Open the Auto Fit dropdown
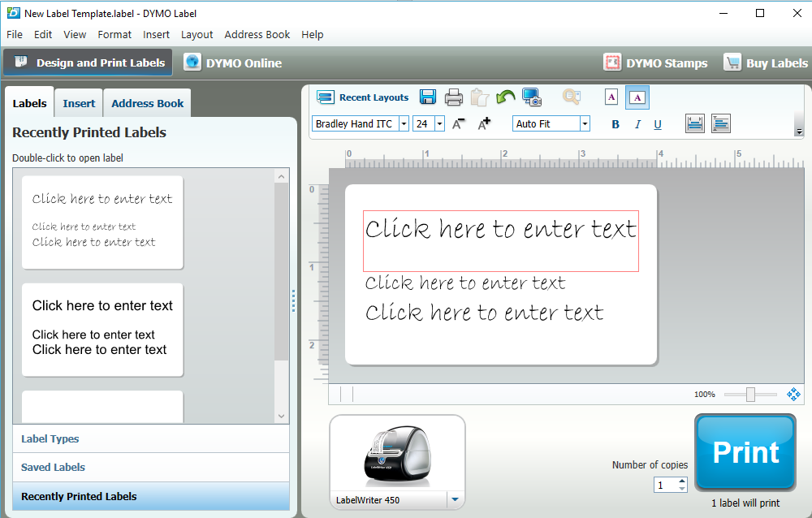 (x=585, y=123)
